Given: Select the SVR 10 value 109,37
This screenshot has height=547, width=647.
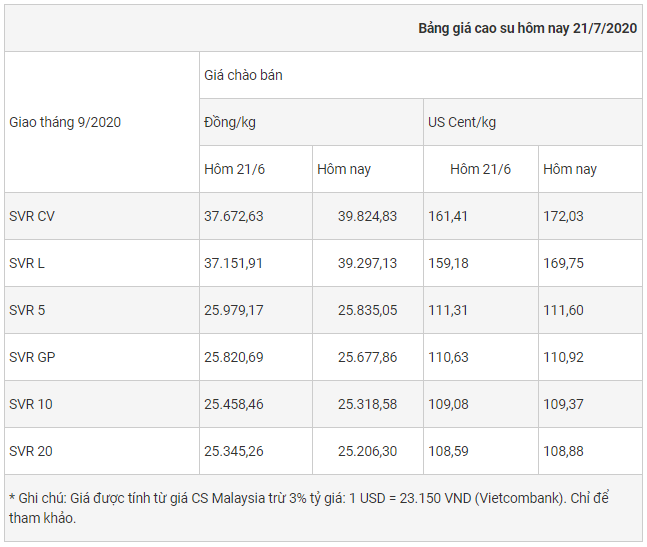Looking at the screenshot, I should 563,404.
